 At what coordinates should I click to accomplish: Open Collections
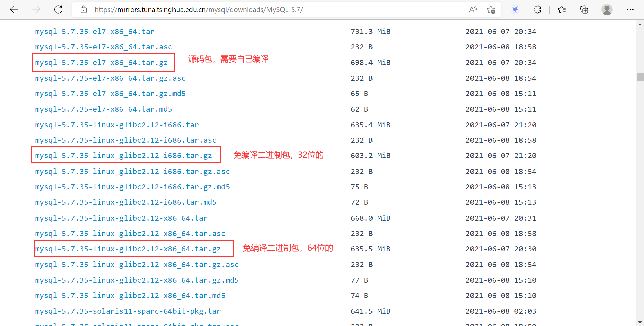(x=584, y=10)
